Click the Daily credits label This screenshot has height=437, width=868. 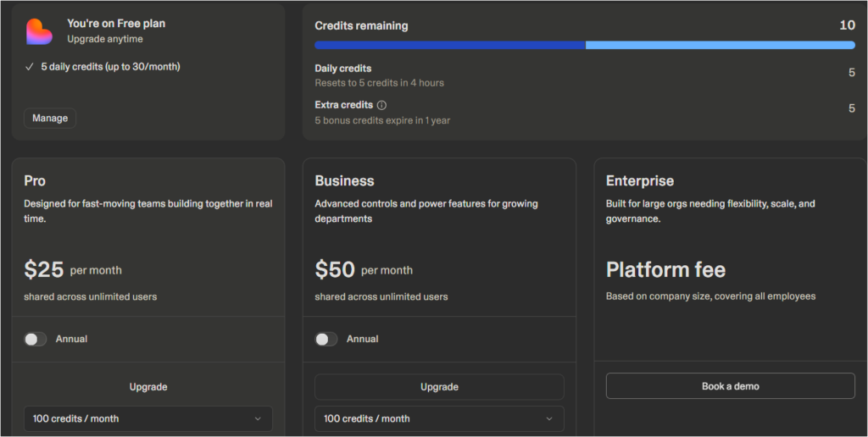coord(343,69)
